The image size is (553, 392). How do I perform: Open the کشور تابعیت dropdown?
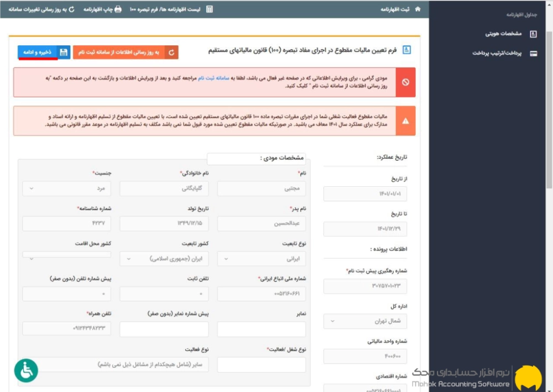pyautogui.click(x=164, y=259)
